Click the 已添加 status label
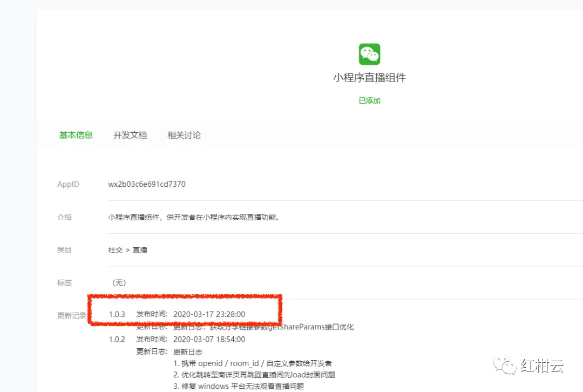The image size is (583, 392). pyautogui.click(x=369, y=100)
